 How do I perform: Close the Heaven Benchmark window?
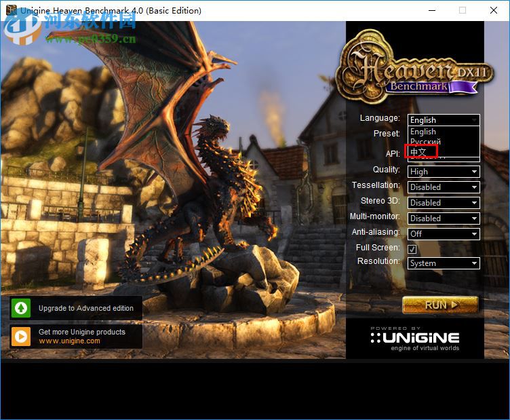click(494, 10)
